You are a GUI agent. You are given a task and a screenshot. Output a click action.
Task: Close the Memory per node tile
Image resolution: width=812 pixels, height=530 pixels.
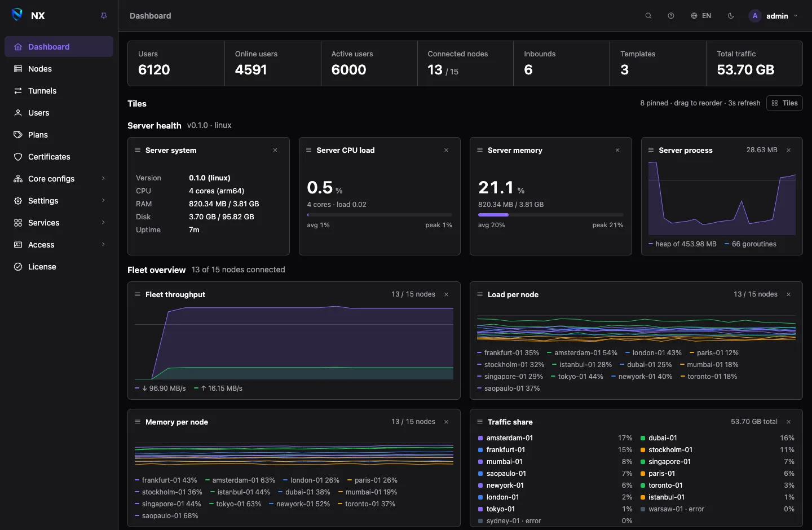pyautogui.click(x=446, y=422)
